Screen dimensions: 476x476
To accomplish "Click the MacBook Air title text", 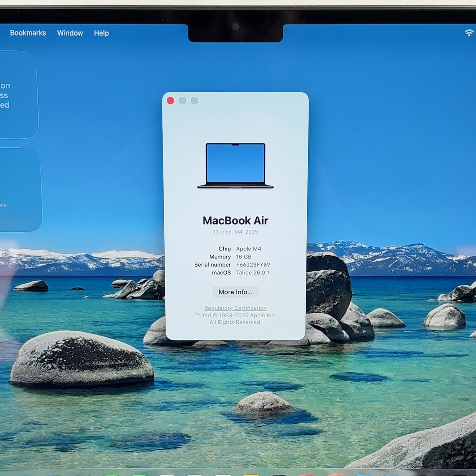I will pyautogui.click(x=235, y=220).
